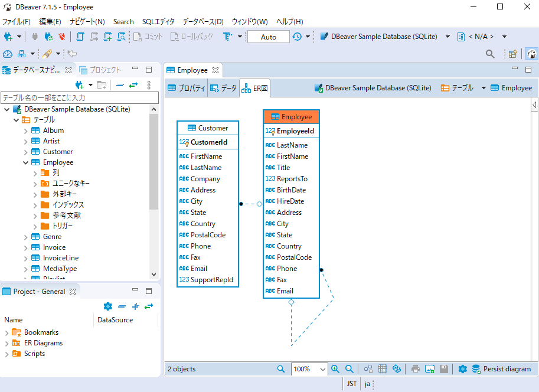Open ER diagram configuration gear

[x=463, y=369]
